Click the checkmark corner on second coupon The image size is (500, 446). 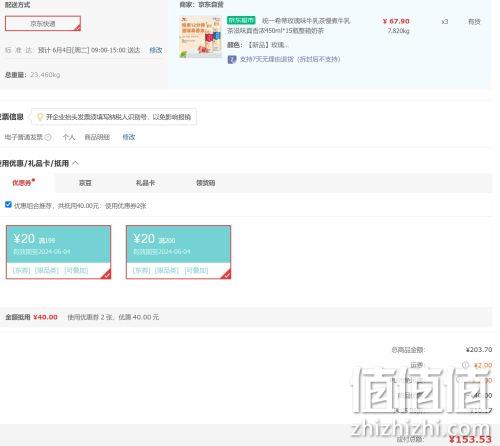click(x=227, y=275)
